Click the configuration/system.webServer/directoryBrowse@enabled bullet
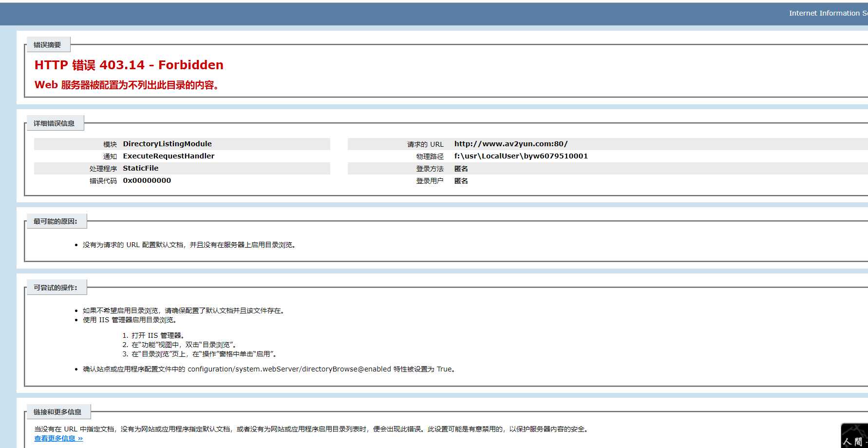The height and width of the screenshot is (448, 868). tap(270, 369)
